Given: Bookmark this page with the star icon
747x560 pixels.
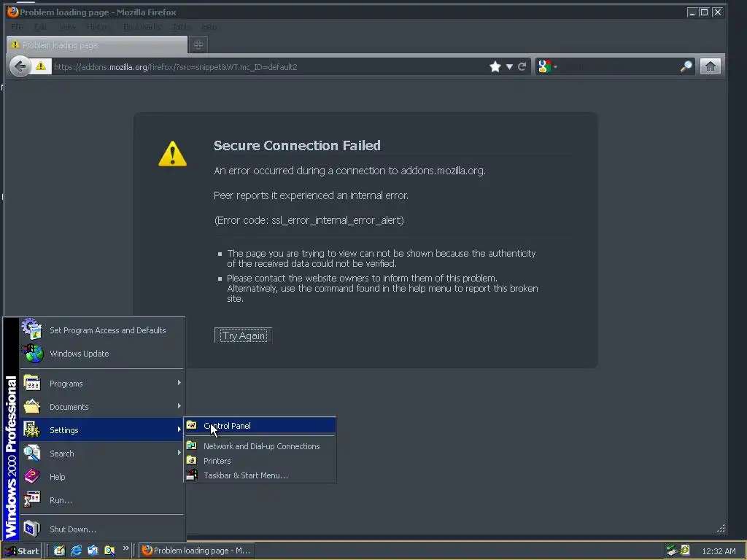Looking at the screenshot, I should coord(495,66).
